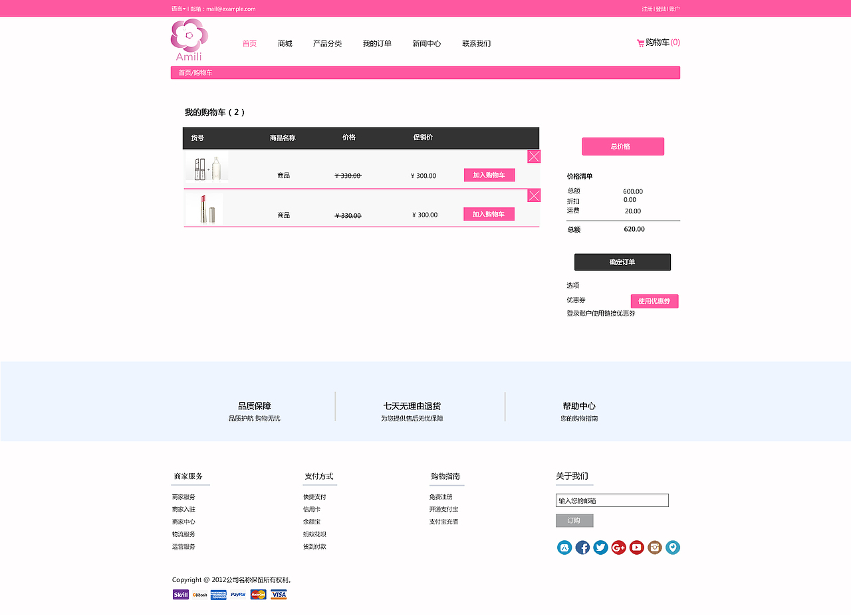Remove the first cart item with pink X
Screen dimensions: 851x616
(x=534, y=155)
